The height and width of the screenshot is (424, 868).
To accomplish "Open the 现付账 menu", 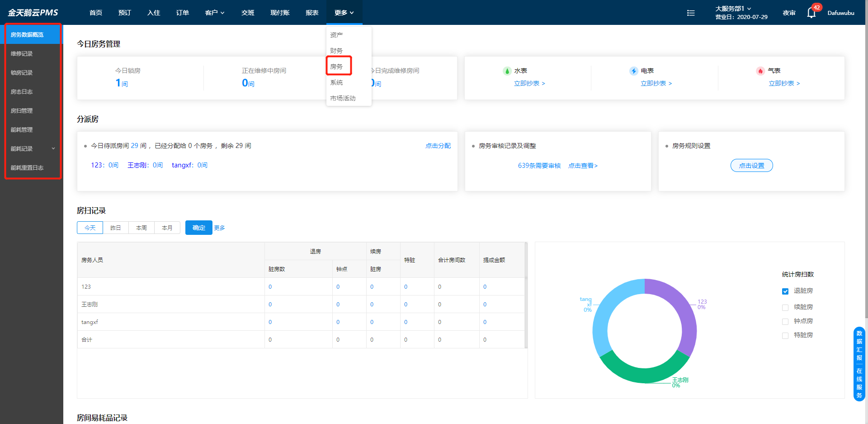I will click(280, 13).
